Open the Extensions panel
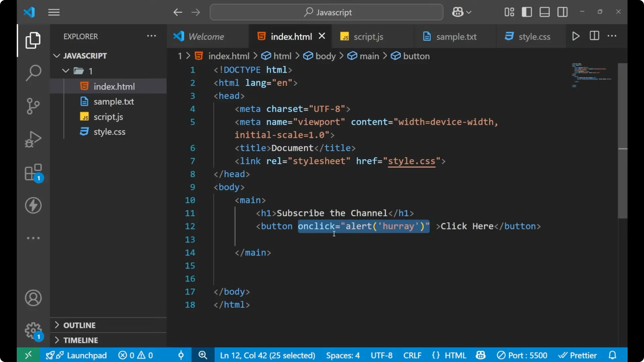The width and height of the screenshot is (644, 362). tap(33, 172)
